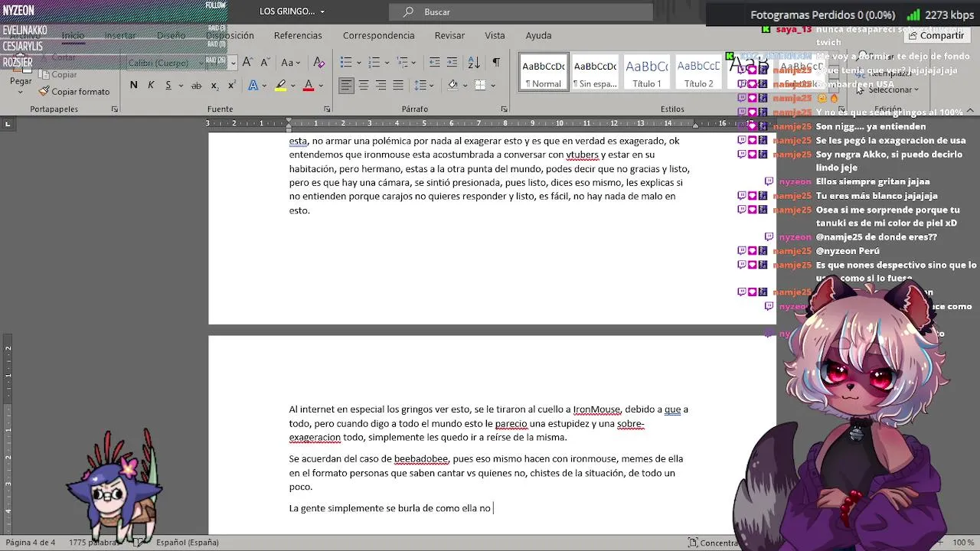
Task: Expand the numbering library dropdown arrow
Action: (386, 63)
